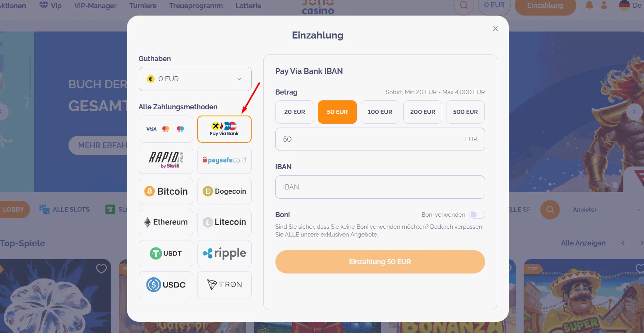644x333 pixels.
Task: Choose Dogecoin as payment method
Action: pyautogui.click(x=224, y=191)
